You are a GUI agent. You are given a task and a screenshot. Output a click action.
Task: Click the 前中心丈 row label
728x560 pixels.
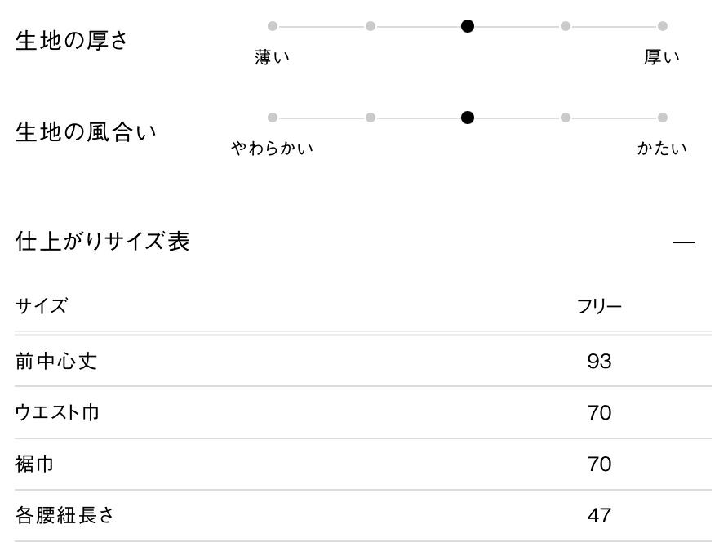(56, 361)
